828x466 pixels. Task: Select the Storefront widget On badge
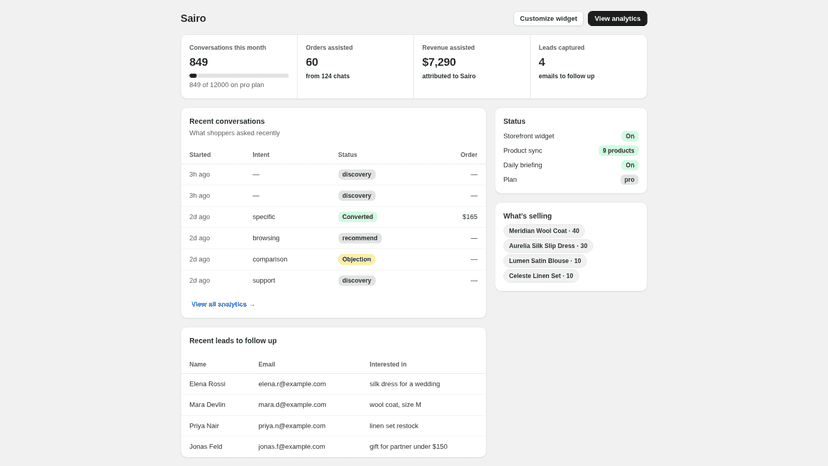629,136
